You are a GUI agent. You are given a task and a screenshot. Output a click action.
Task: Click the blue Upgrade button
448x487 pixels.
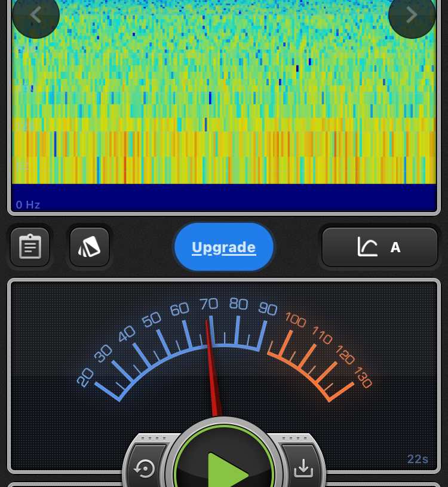point(224,247)
